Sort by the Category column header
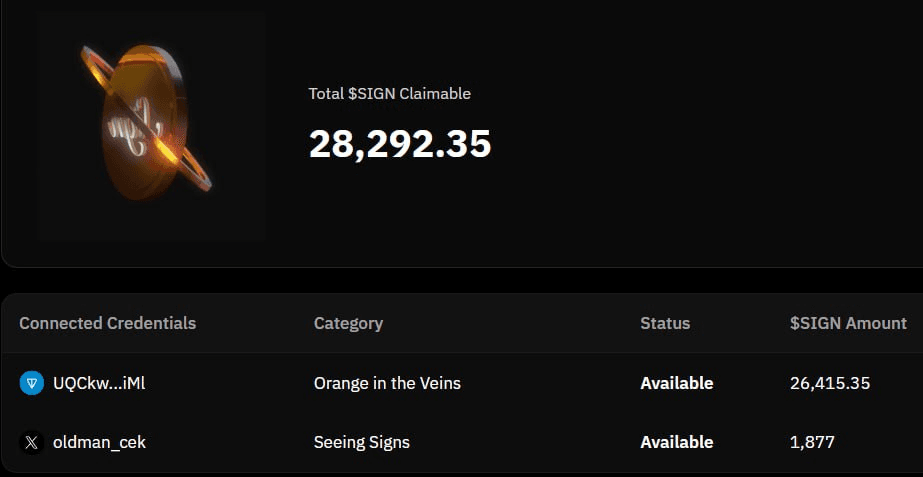The image size is (923, 477). (348, 323)
